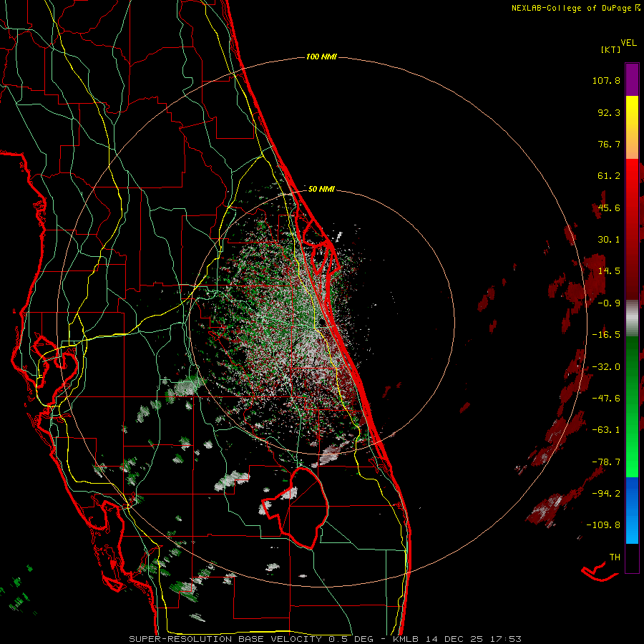Click the '50 NMI' range ring label
Viewport: 644px width, 644px height.
tap(321, 189)
